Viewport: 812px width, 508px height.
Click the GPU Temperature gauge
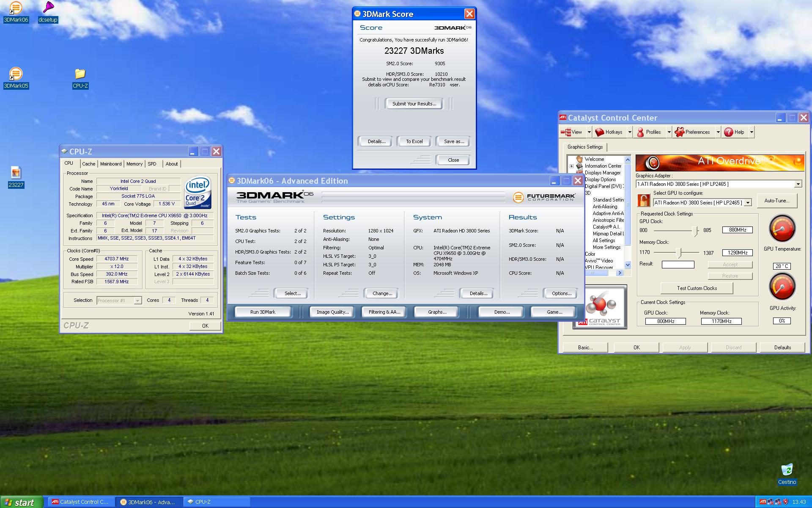(x=782, y=228)
